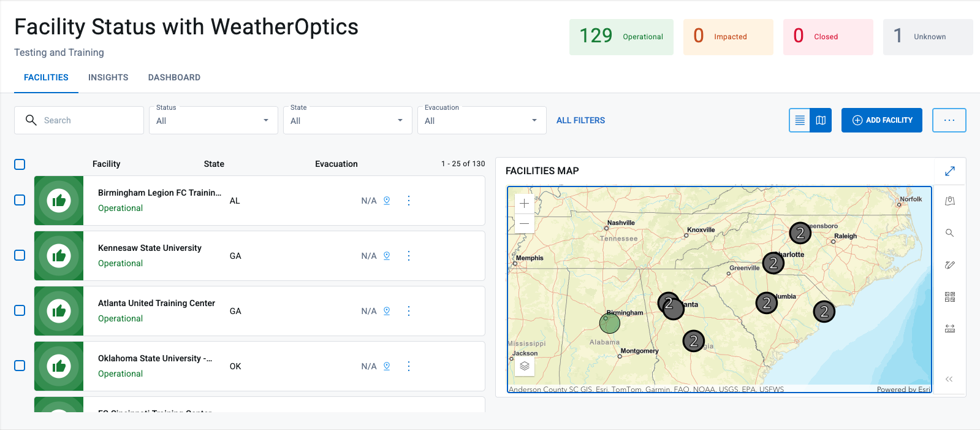Screen dimensions: 980x430
Task: Click the cluster marker in south Georgia
Action: (x=693, y=340)
